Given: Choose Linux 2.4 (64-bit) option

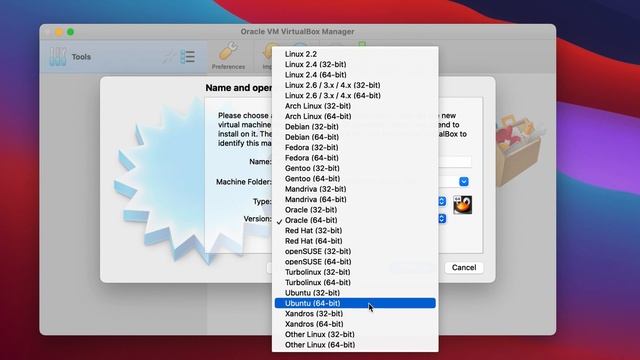Looking at the screenshot, I should click(355, 75).
